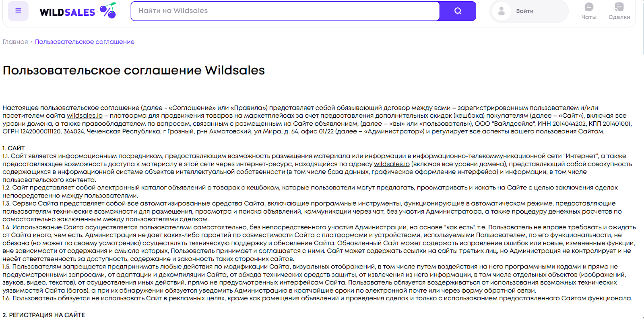Screen dimensions: 644x320
Task: Focus the Найти на Wildsales search field
Action: click(285, 11)
